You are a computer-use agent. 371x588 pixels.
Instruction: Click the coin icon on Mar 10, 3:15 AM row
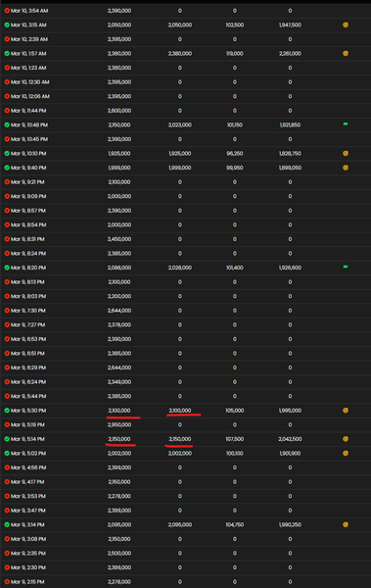click(346, 24)
